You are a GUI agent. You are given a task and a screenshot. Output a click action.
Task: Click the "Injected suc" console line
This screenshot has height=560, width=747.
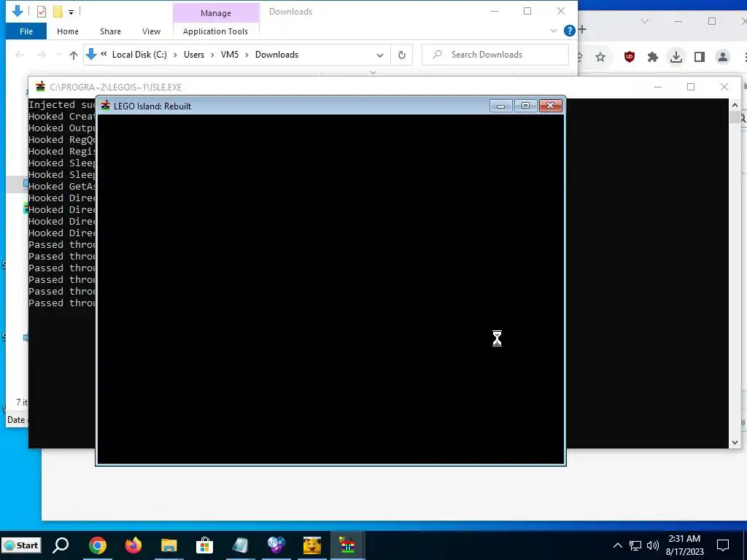point(62,105)
